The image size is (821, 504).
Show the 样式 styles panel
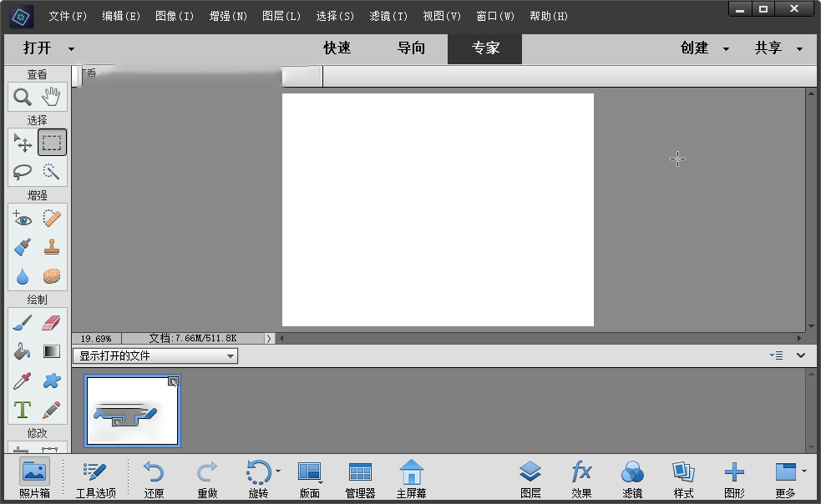(683, 478)
